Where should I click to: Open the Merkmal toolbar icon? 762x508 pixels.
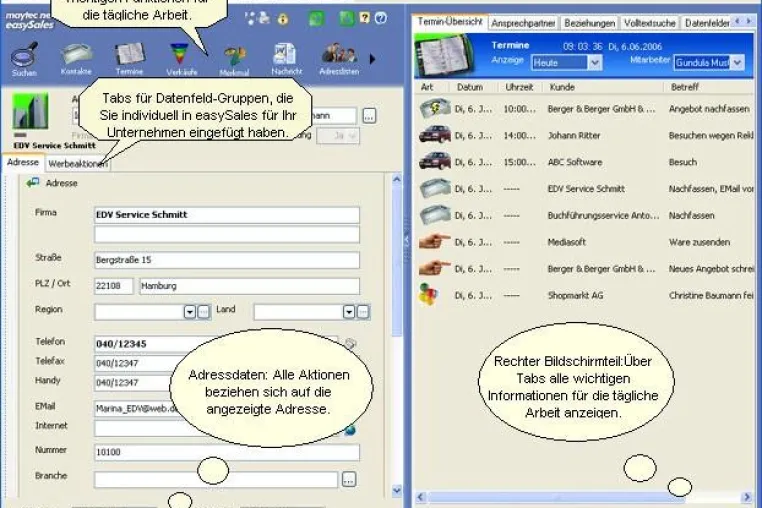(x=234, y=61)
